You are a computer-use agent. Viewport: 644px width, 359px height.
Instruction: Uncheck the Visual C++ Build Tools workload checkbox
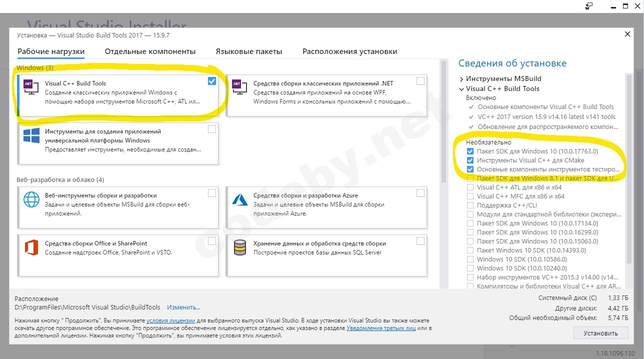(212, 81)
